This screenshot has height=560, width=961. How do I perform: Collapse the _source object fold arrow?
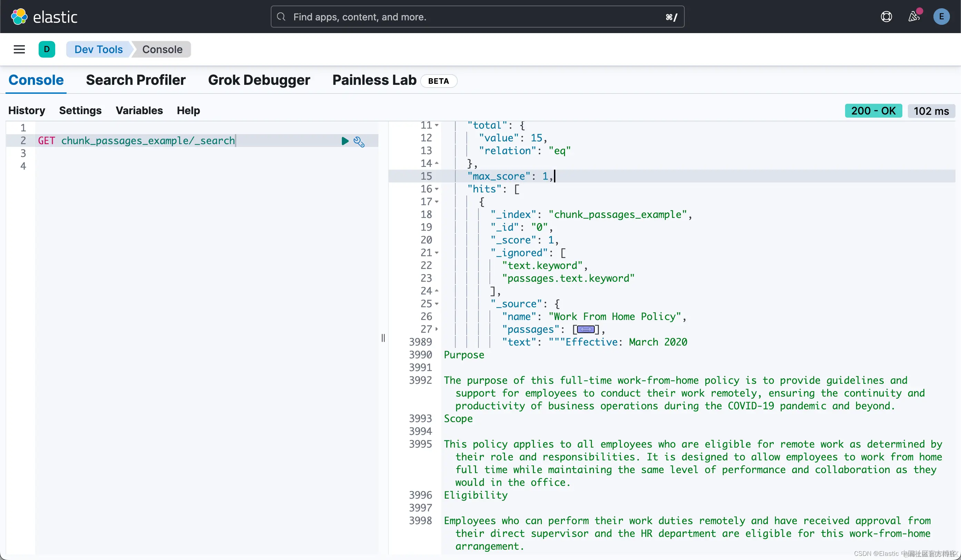pyautogui.click(x=437, y=304)
